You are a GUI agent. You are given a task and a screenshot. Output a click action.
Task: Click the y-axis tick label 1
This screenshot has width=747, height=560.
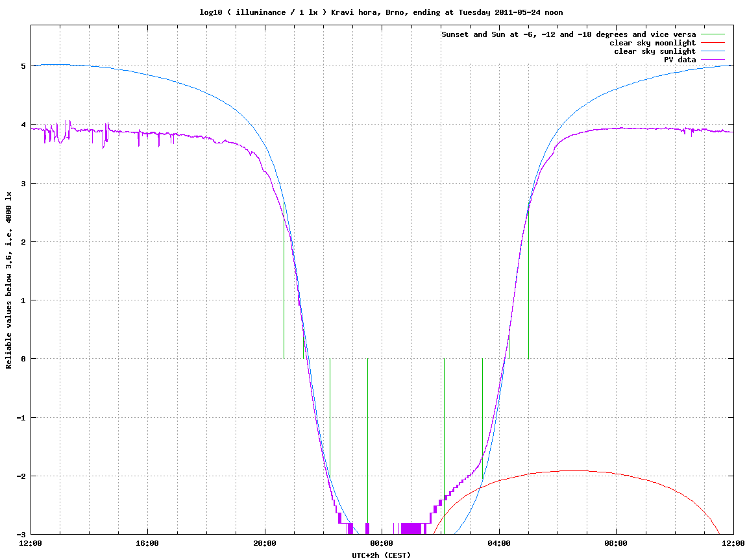pyautogui.click(x=23, y=300)
